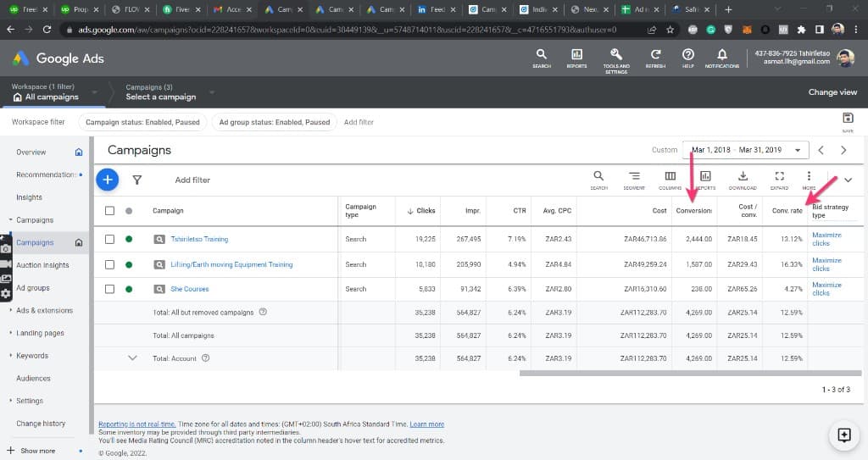This screenshot has width=868, height=460.
Task: Expand the Total: Account row chevron
Action: click(x=132, y=358)
